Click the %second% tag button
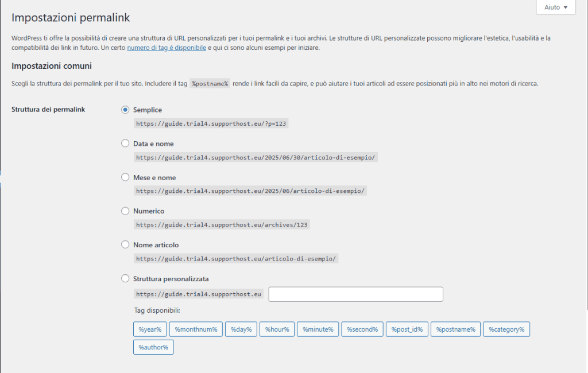Image resolution: width=588 pixels, height=373 pixels. tap(362, 329)
